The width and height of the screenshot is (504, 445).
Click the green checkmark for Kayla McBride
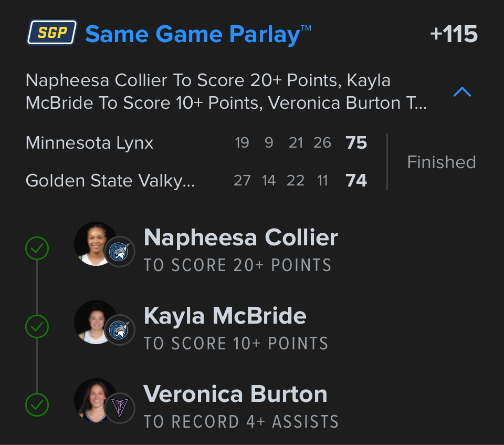tap(37, 327)
